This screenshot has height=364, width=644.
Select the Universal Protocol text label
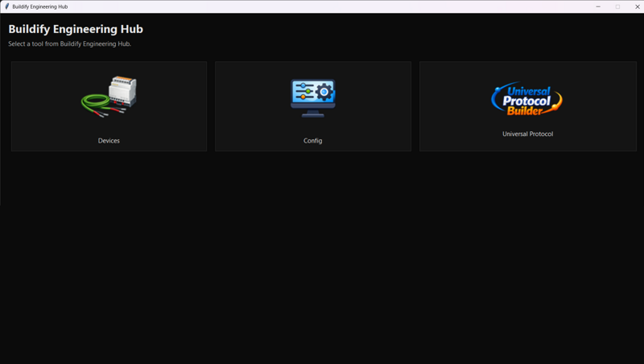click(527, 134)
